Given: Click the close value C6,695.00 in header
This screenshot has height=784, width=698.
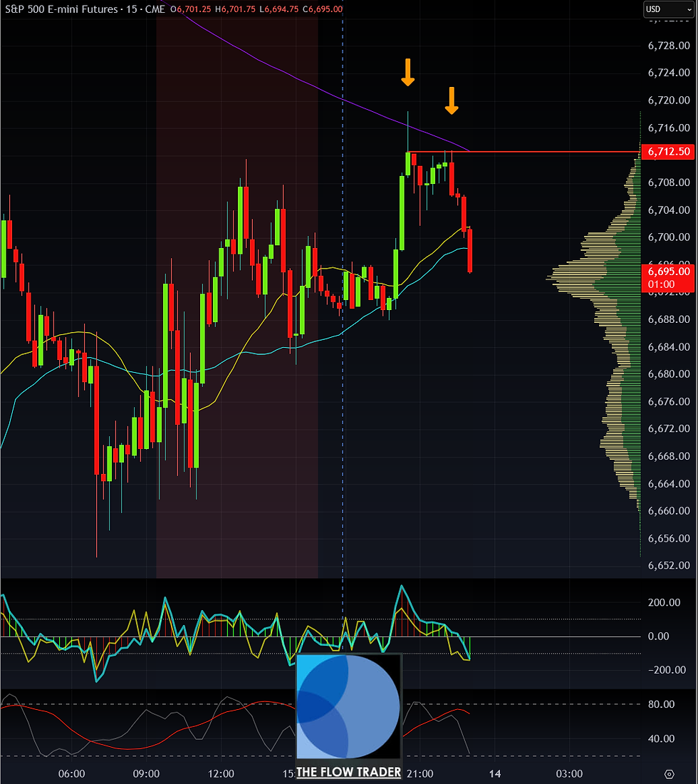Looking at the screenshot, I should click(x=323, y=9).
